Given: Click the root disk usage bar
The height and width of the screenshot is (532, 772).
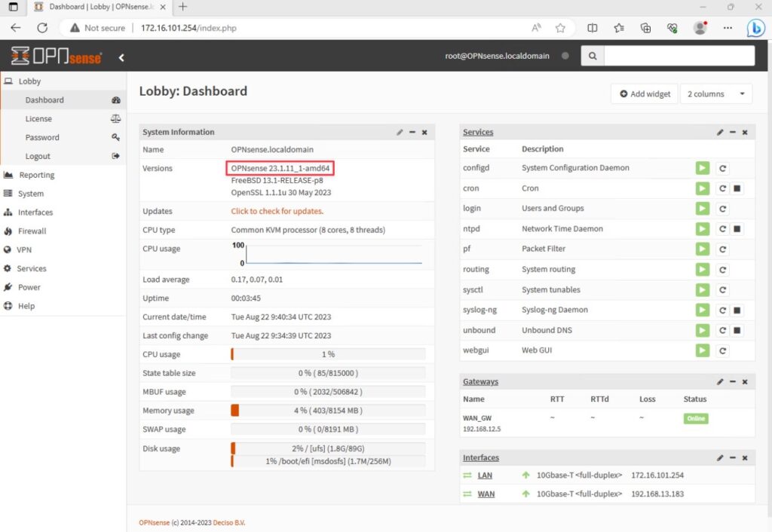Looking at the screenshot, I should click(x=329, y=448).
